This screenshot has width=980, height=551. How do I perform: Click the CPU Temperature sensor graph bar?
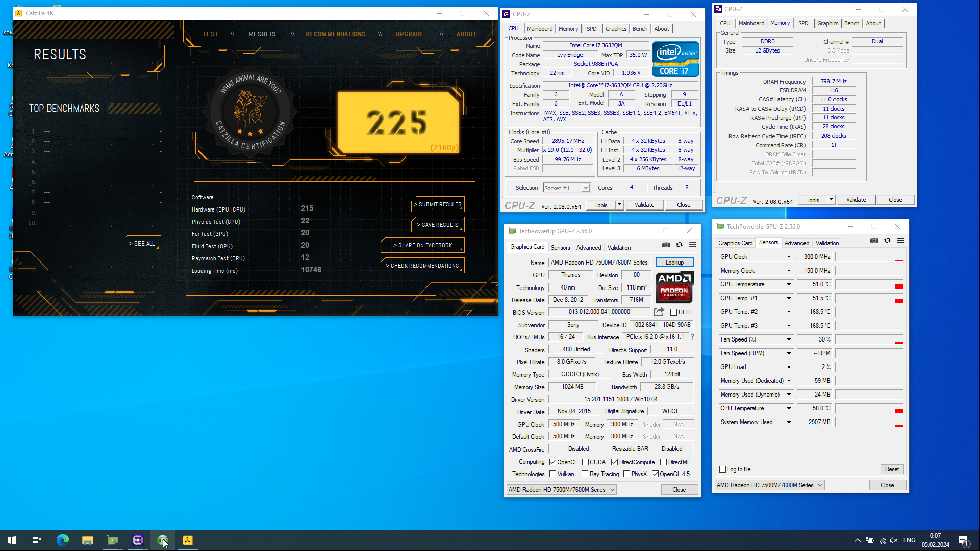[869, 408]
